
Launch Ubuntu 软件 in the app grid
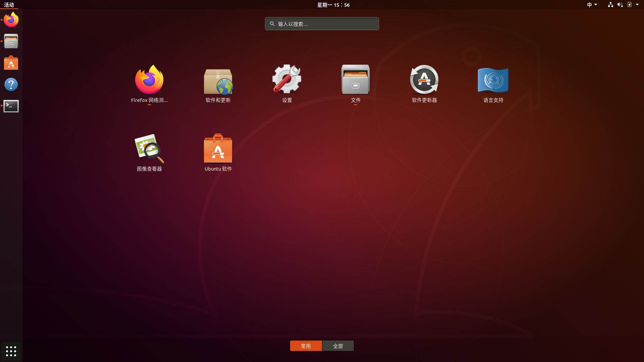click(x=218, y=148)
